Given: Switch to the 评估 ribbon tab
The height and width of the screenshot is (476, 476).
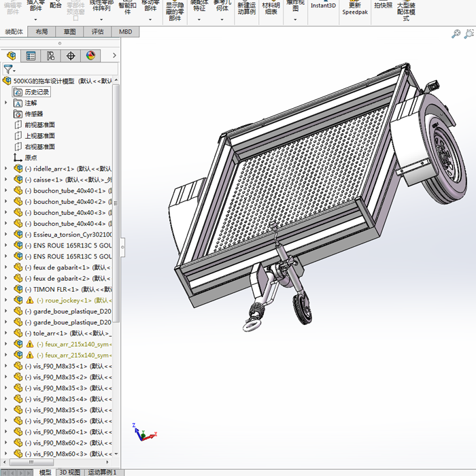Looking at the screenshot, I should click(x=97, y=31).
